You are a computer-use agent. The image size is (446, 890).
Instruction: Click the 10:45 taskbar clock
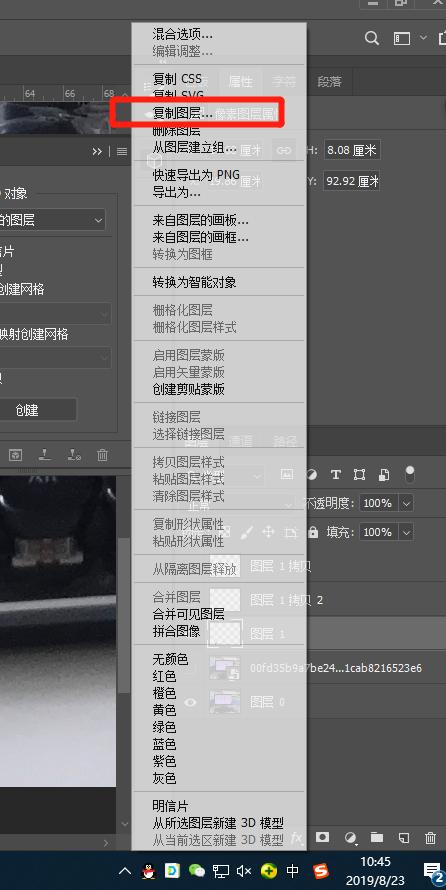click(x=376, y=862)
